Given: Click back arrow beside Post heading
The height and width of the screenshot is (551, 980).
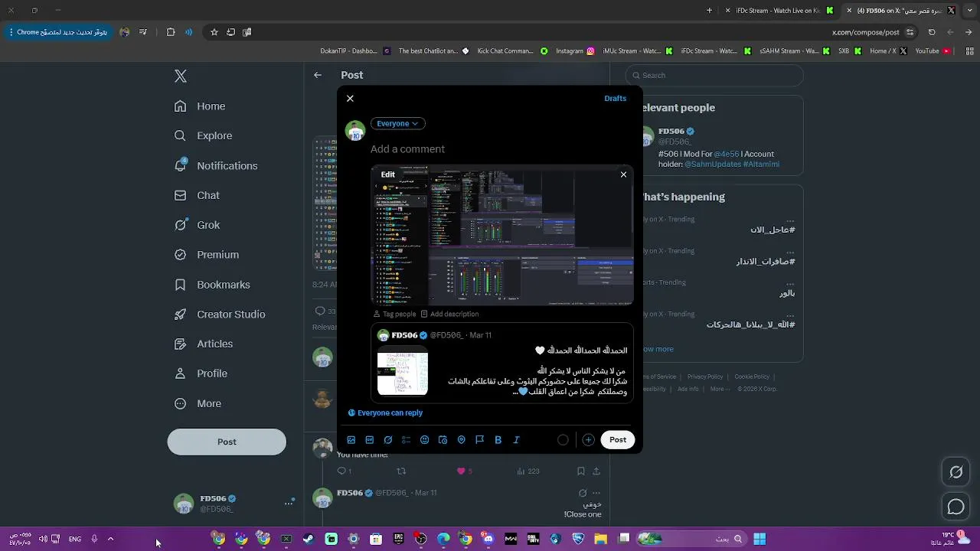Looking at the screenshot, I should (x=318, y=75).
